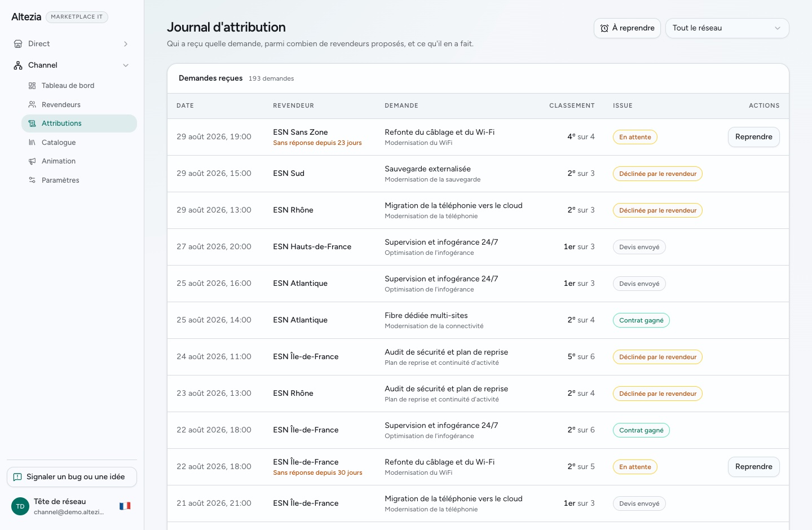
Task: Click the REVENDEUR column header
Action: point(293,106)
